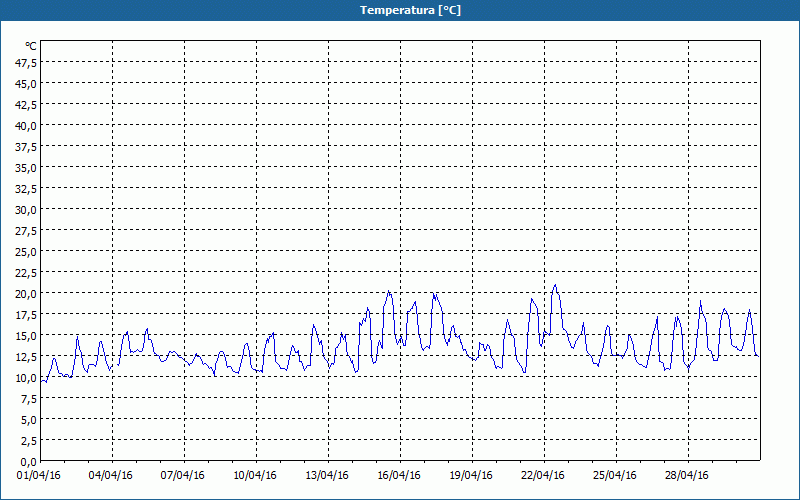Select the 17,5 y-axis label
800x500 pixels.
(x=26, y=315)
